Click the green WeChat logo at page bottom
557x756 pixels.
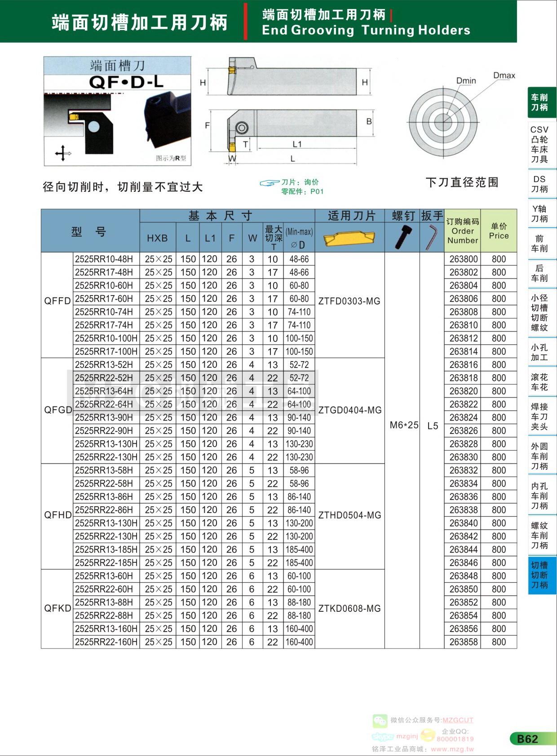click(x=380, y=721)
